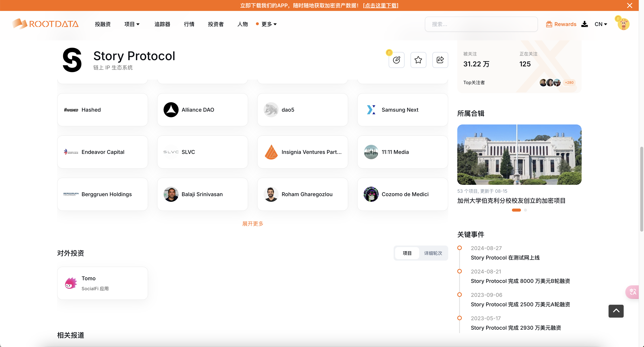Open user avatar profile menu
The width and height of the screenshot is (644, 347).
coord(623,24)
